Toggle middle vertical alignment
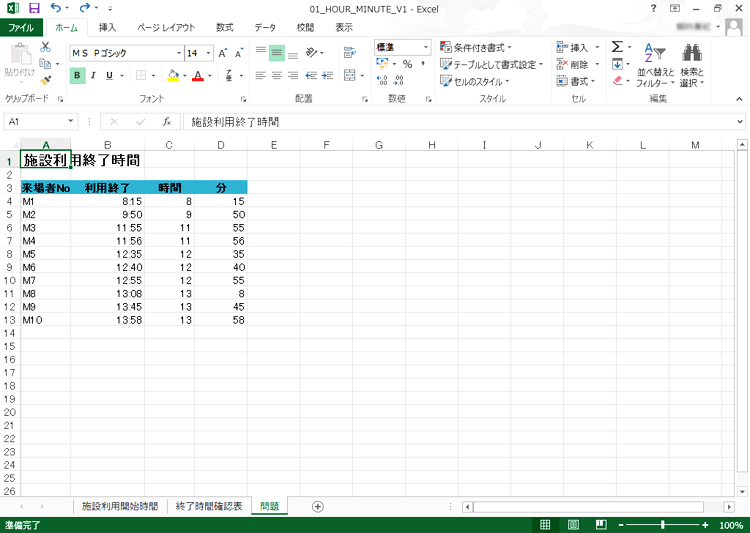This screenshot has height=533, width=750. [x=277, y=53]
